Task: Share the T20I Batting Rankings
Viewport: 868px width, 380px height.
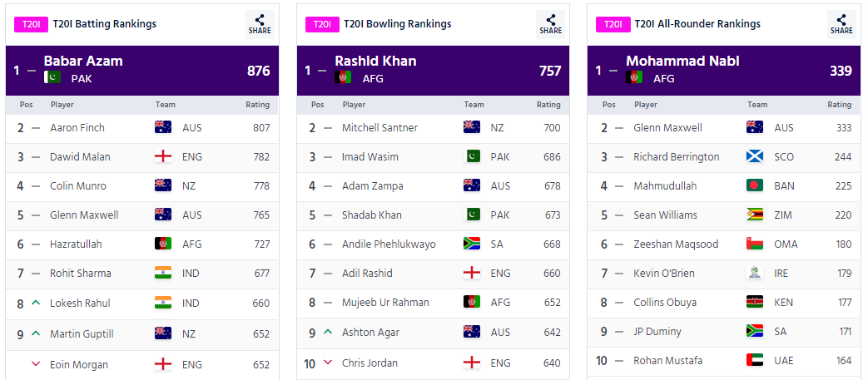Action: click(260, 23)
